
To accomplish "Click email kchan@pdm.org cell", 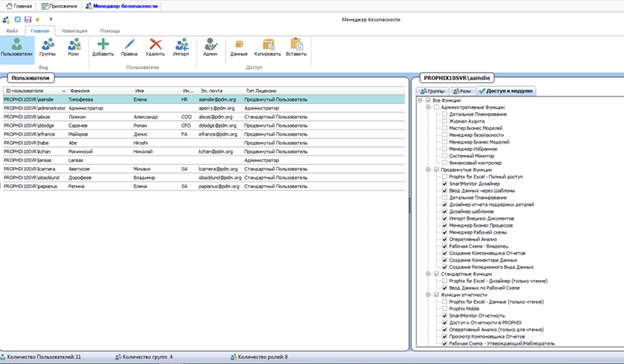I will (x=216, y=152).
